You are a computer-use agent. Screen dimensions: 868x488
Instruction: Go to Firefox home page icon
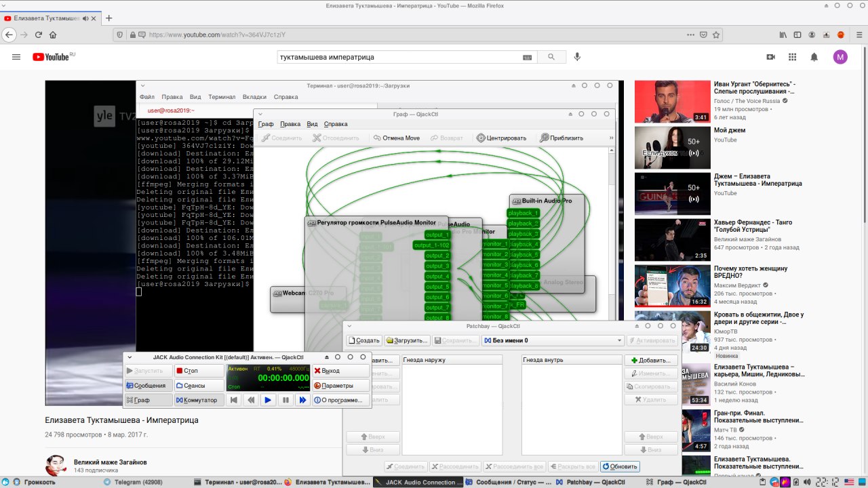tap(53, 35)
